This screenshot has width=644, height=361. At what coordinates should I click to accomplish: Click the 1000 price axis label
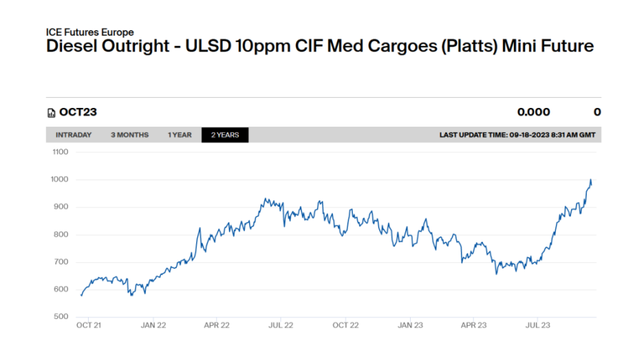tap(60, 179)
